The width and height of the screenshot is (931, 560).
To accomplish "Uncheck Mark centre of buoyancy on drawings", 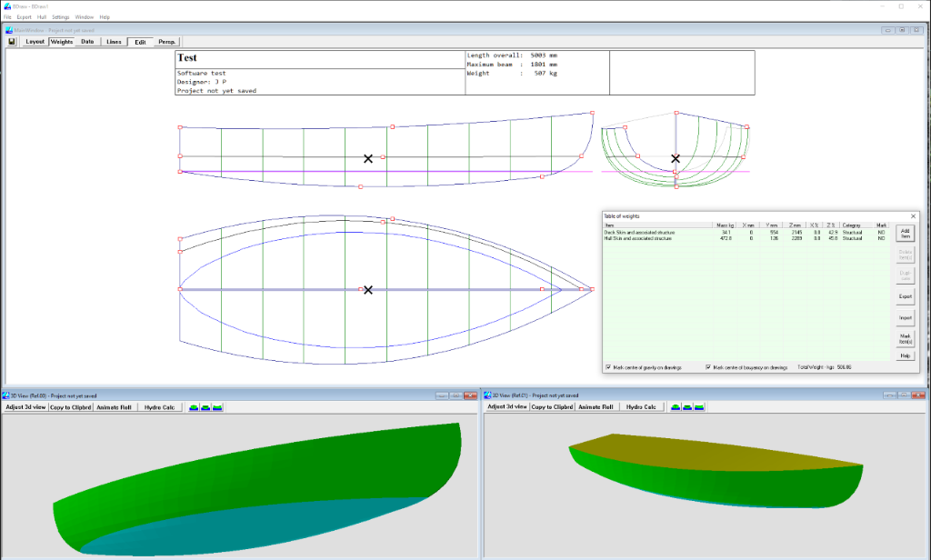I will pos(709,367).
